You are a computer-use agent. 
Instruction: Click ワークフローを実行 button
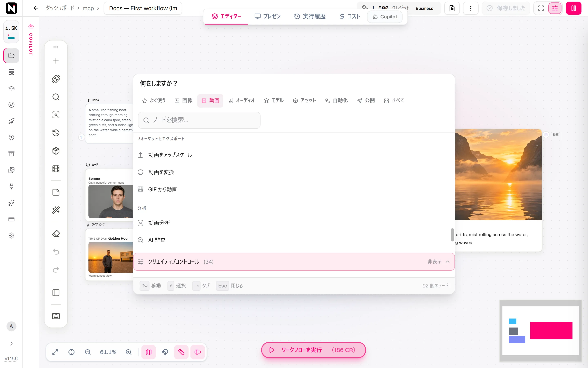(x=313, y=350)
